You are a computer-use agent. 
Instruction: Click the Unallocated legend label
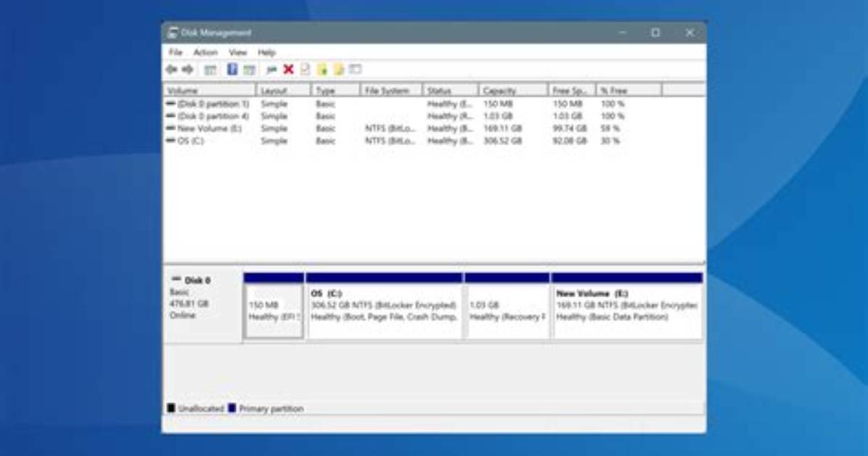click(200, 408)
